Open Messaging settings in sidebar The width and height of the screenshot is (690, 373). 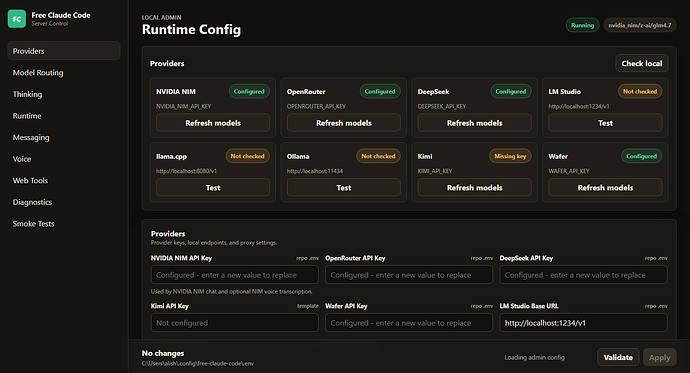point(64,137)
